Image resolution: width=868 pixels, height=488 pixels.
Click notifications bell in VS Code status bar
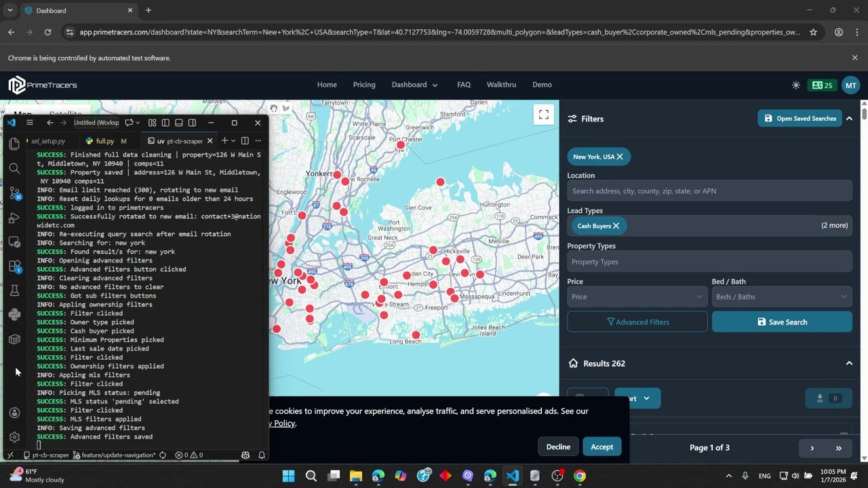point(262,455)
